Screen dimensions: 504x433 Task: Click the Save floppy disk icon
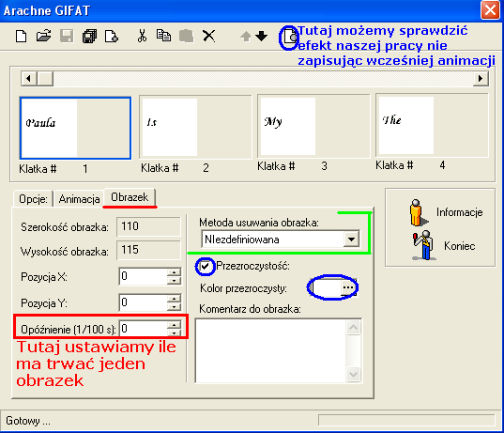click(x=67, y=36)
